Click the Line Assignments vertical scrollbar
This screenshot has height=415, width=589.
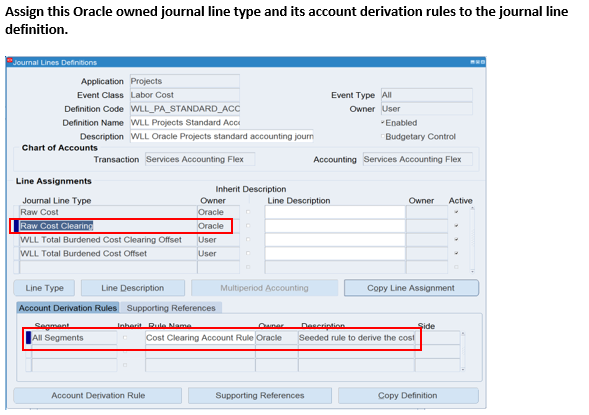pos(472,239)
